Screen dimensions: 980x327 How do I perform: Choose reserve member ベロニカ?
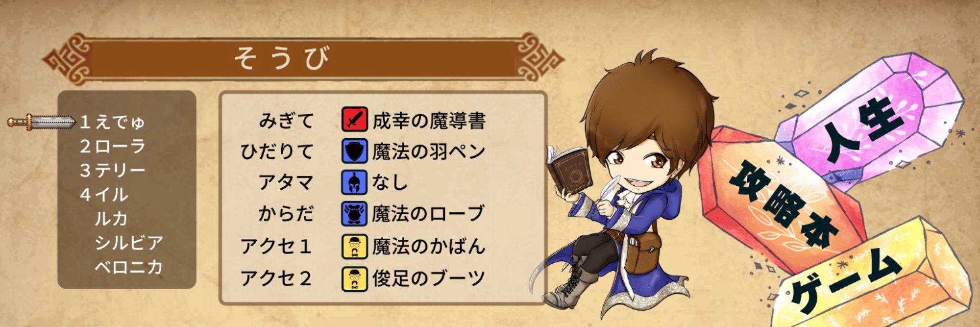point(128,267)
